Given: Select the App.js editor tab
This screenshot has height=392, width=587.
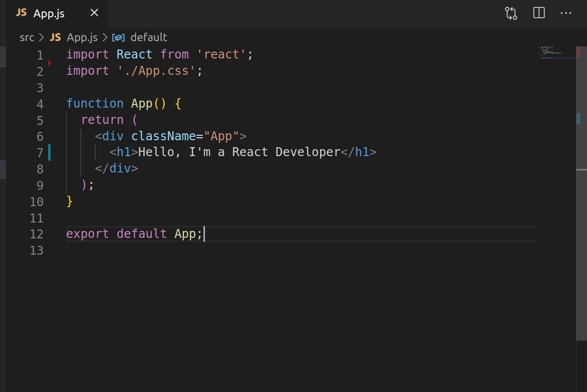Looking at the screenshot, I should click(x=48, y=13).
